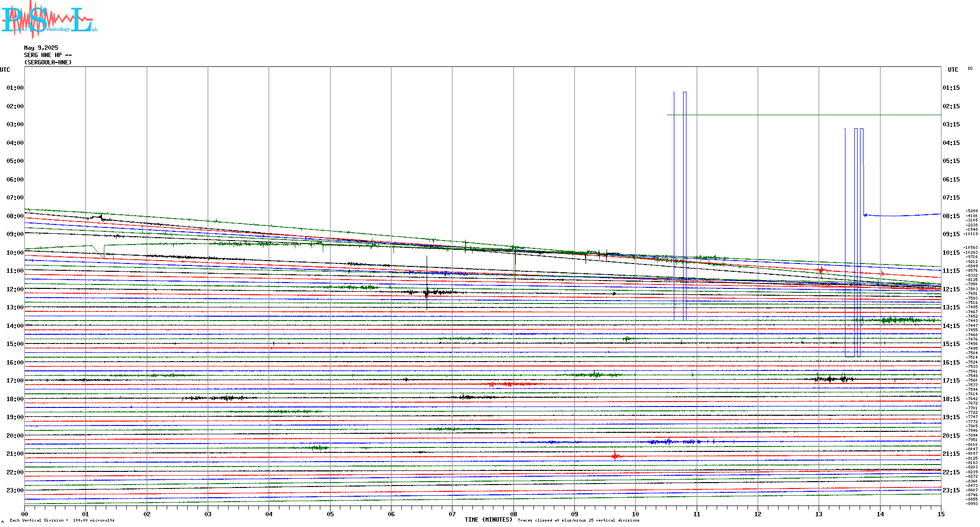Click the Traces clipped footnote text
This screenshot has width=980, height=527.
pos(578,520)
